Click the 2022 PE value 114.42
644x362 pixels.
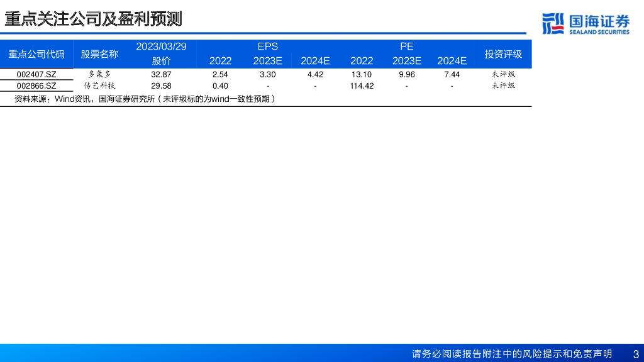[x=362, y=86]
